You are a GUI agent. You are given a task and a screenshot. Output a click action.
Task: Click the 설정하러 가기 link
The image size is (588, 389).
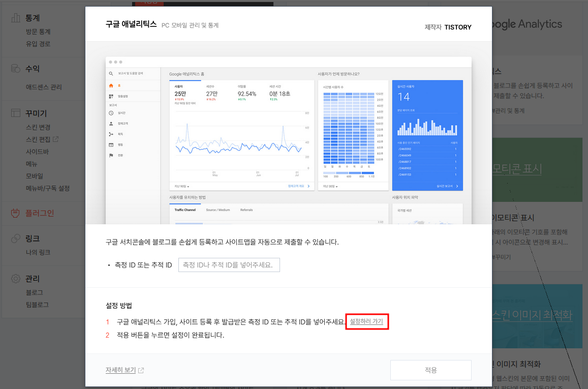click(x=366, y=321)
